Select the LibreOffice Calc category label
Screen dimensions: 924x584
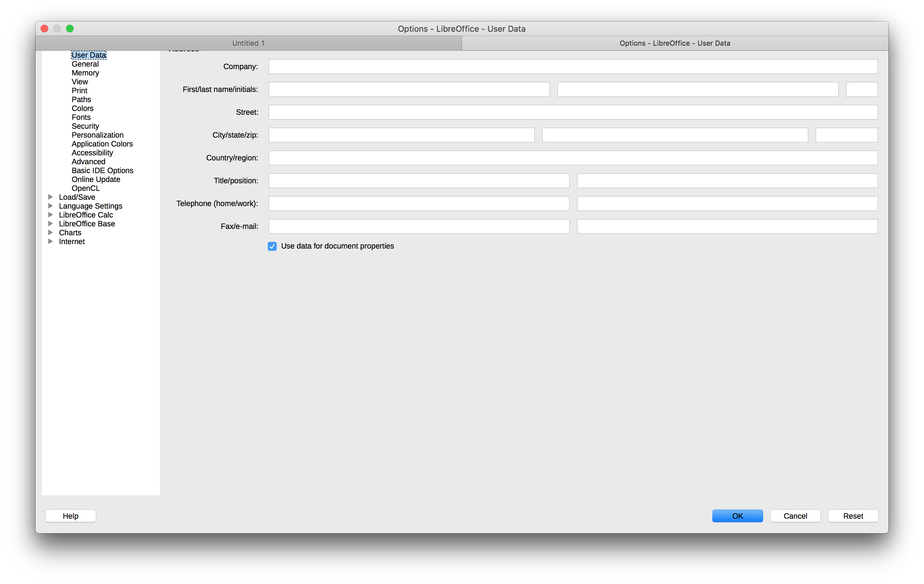point(86,215)
